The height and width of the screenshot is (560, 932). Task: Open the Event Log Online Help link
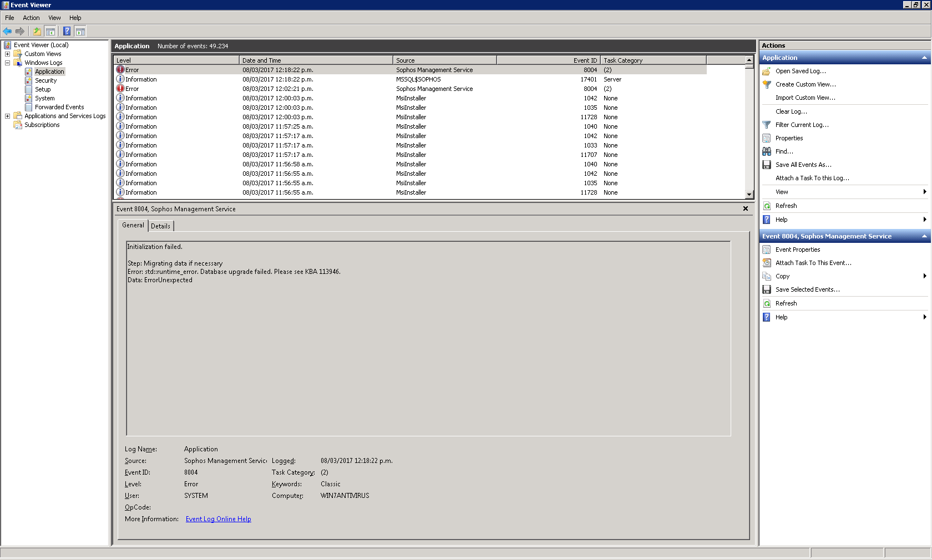coord(219,519)
